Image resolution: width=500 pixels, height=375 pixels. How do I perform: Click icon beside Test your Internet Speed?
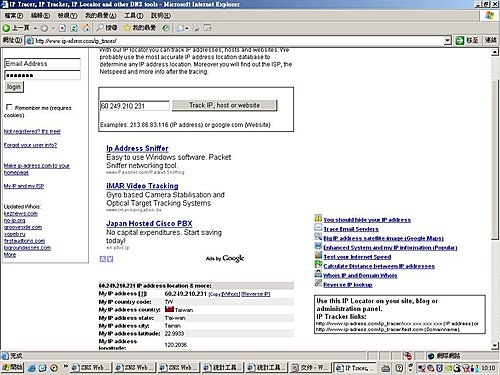pyautogui.click(x=318, y=256)
